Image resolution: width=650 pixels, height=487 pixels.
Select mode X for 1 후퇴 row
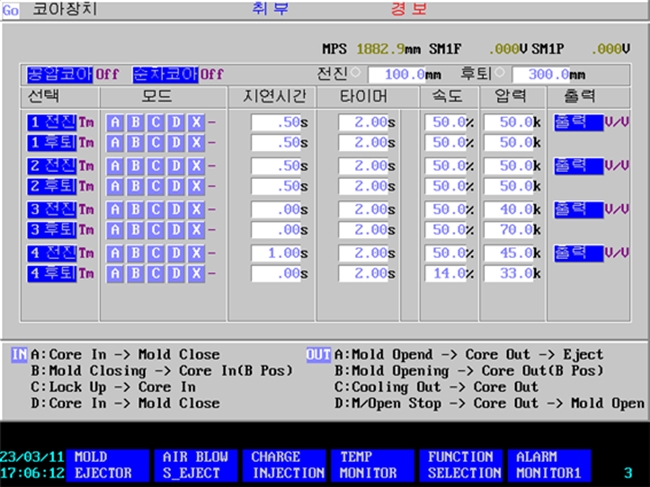click(x=196, y=141)
